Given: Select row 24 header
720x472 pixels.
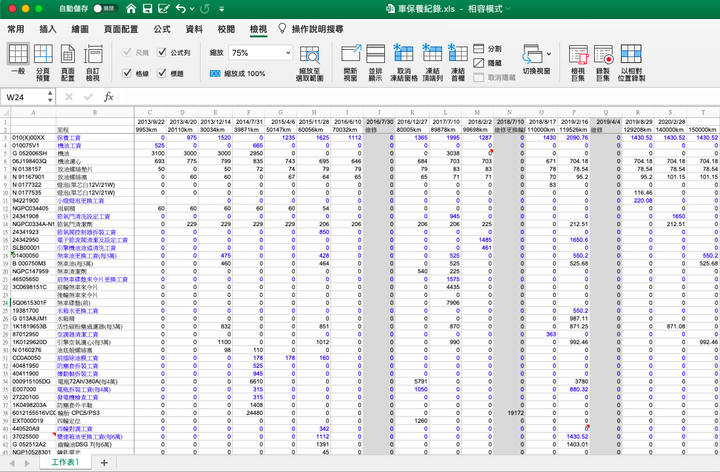Looking at the screenshot, I should [5, 303].
